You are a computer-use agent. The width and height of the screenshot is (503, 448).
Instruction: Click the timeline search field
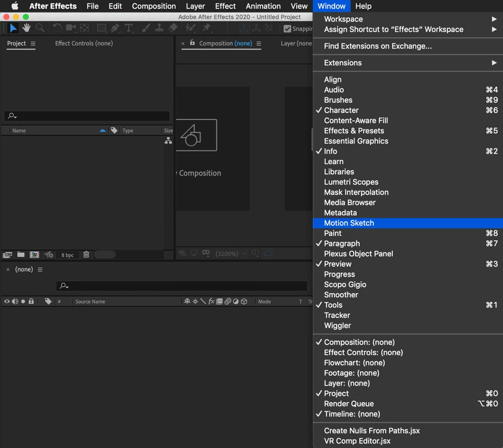point(182,286)
